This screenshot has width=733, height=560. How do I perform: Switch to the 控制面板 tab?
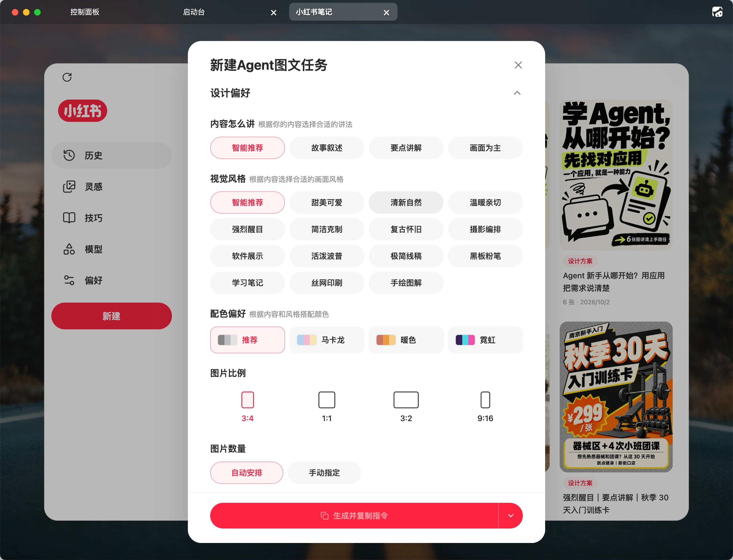tap(85, 12)
